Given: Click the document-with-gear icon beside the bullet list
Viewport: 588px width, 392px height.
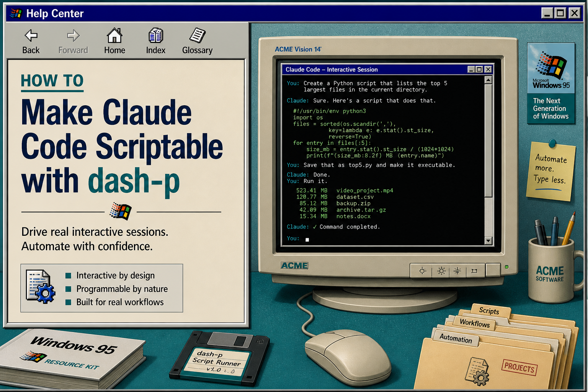Looking at the screenshot, I should pos(40,287).
